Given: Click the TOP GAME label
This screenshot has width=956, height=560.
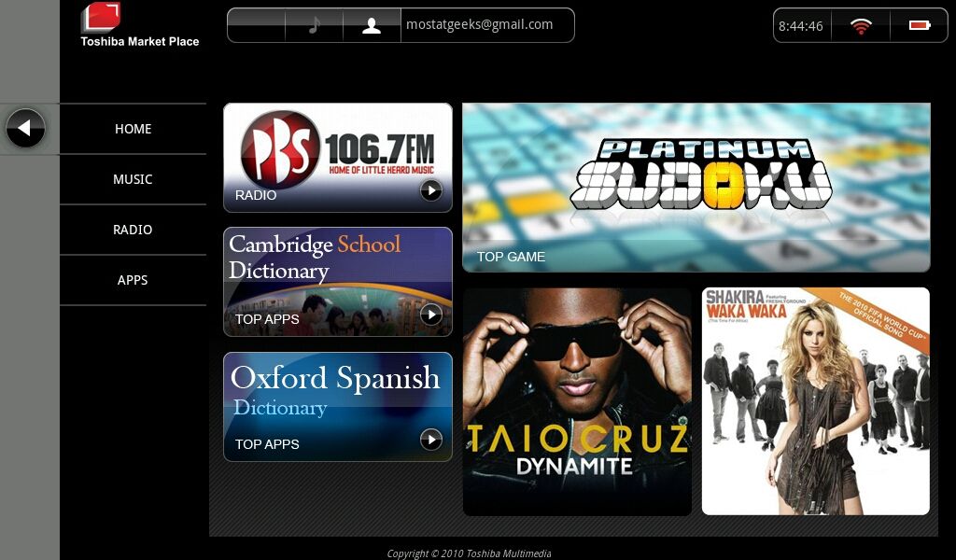Looking at the screenshot, I should pos(511,257).
